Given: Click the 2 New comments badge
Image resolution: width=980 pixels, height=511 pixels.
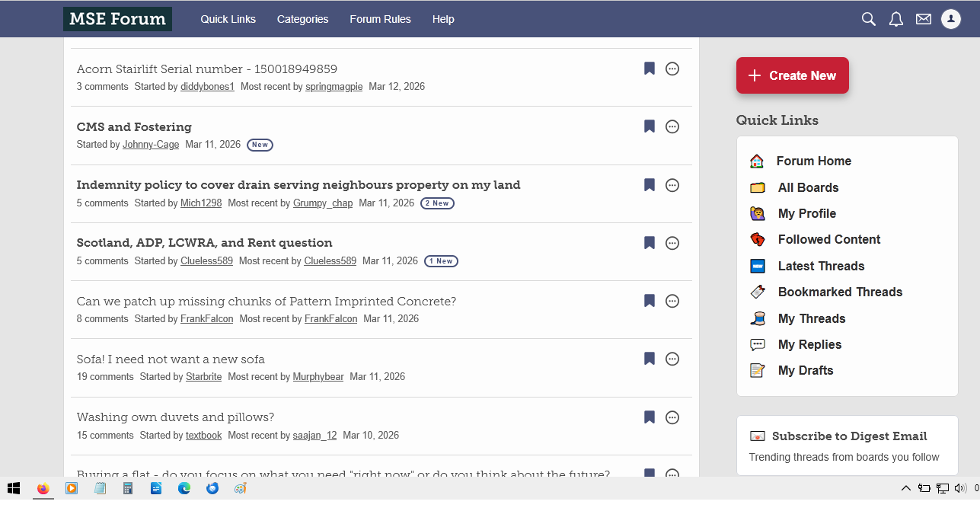Looking at the screenshot, I should click(x=437, y=203).
